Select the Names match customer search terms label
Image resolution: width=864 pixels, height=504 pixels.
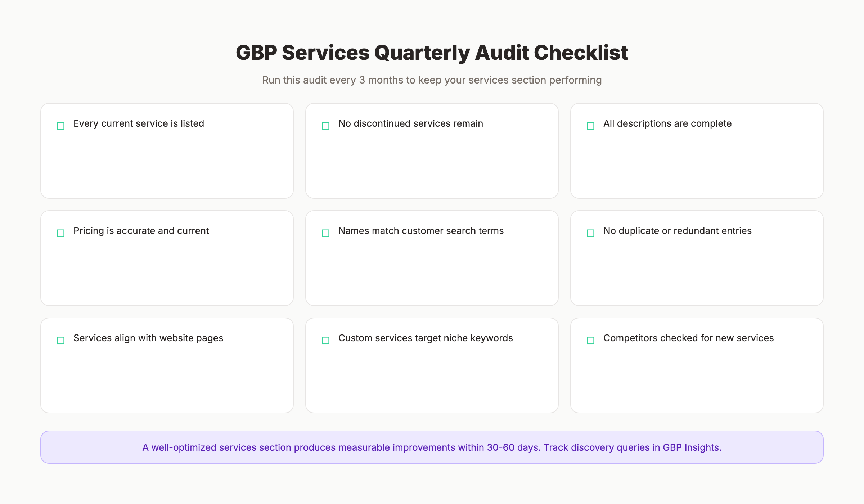[420, 231]
